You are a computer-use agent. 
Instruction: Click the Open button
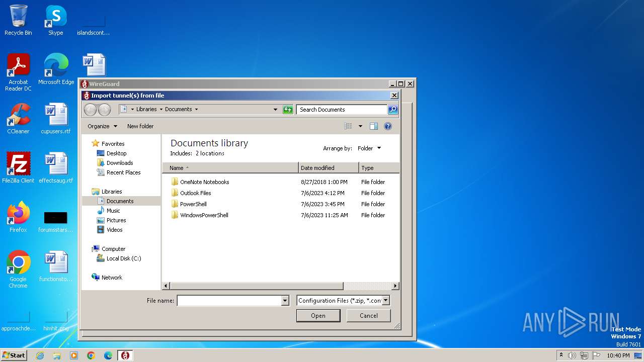(318, 316)
